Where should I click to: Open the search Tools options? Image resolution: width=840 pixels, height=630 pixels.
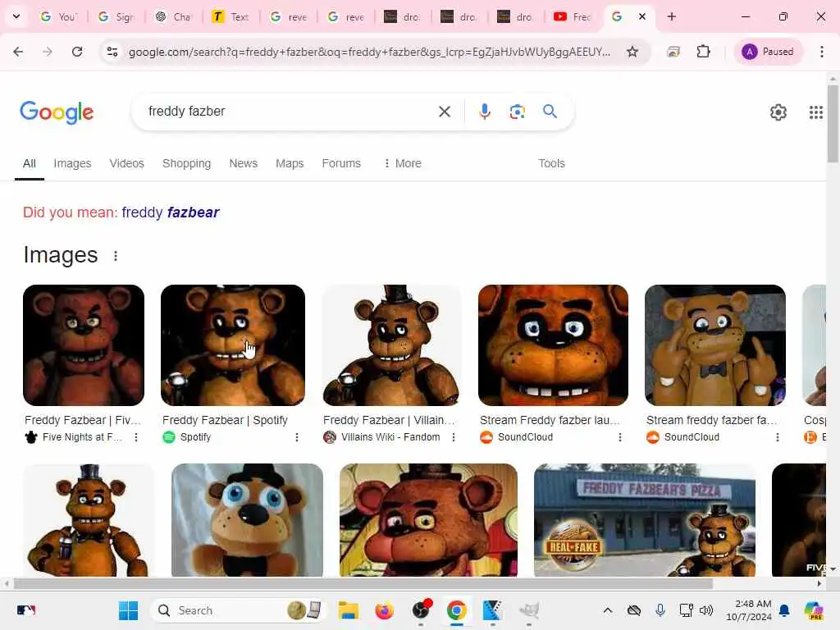tap(552, 163)
